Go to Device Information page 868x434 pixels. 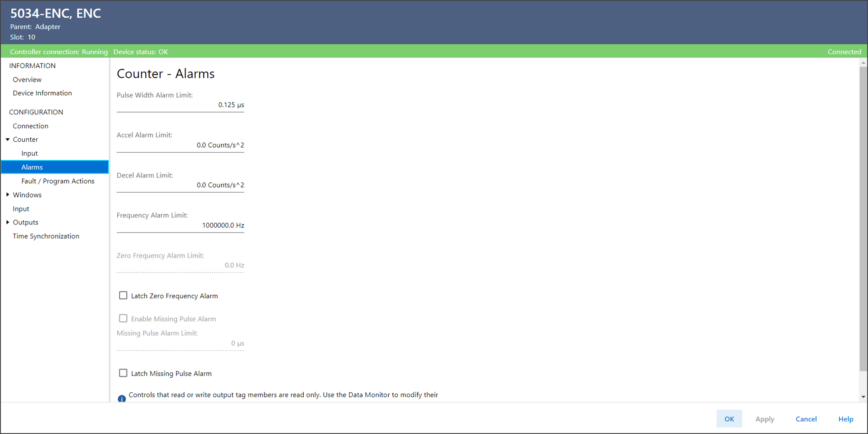[42, 93]
